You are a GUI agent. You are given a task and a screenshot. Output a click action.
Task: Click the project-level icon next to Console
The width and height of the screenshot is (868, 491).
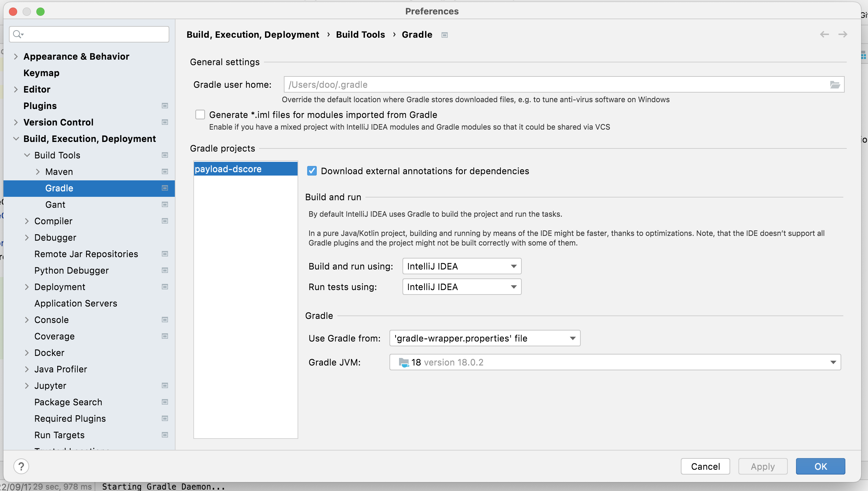coord(165,320)
